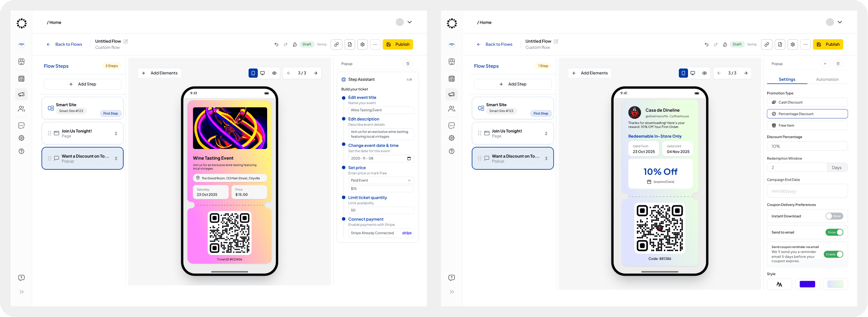
Task: Select Join Us Tonight! page step in left window
Action: [x=82, y=133]
